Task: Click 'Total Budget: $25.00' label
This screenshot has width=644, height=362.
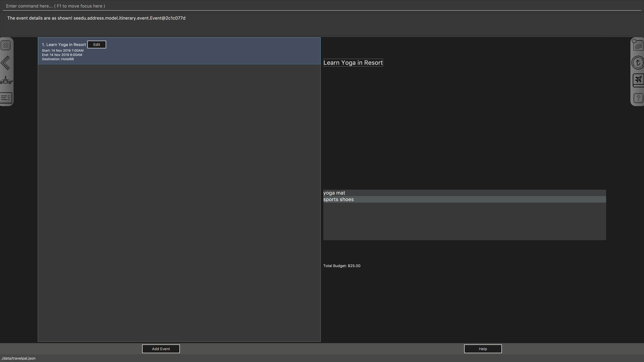Action: tap(342, 266)
